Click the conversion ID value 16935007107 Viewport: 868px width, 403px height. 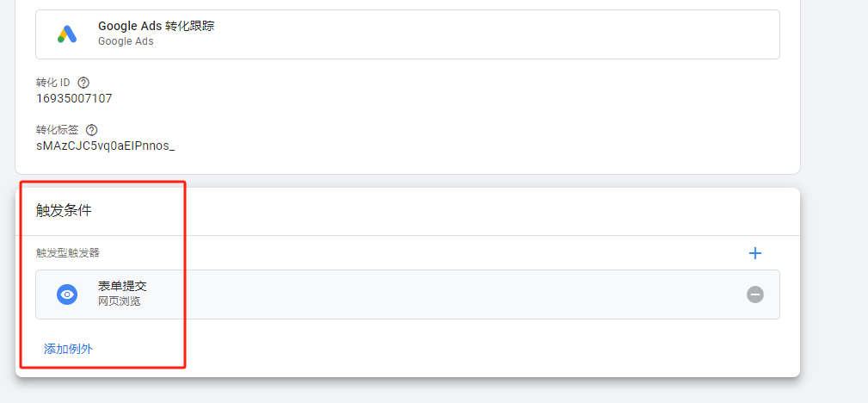click(74, 98)
